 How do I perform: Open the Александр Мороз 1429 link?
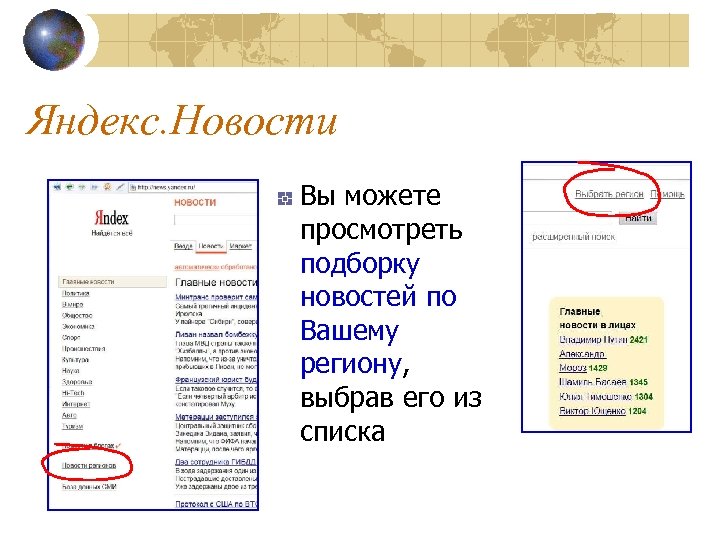pos(583,361)
